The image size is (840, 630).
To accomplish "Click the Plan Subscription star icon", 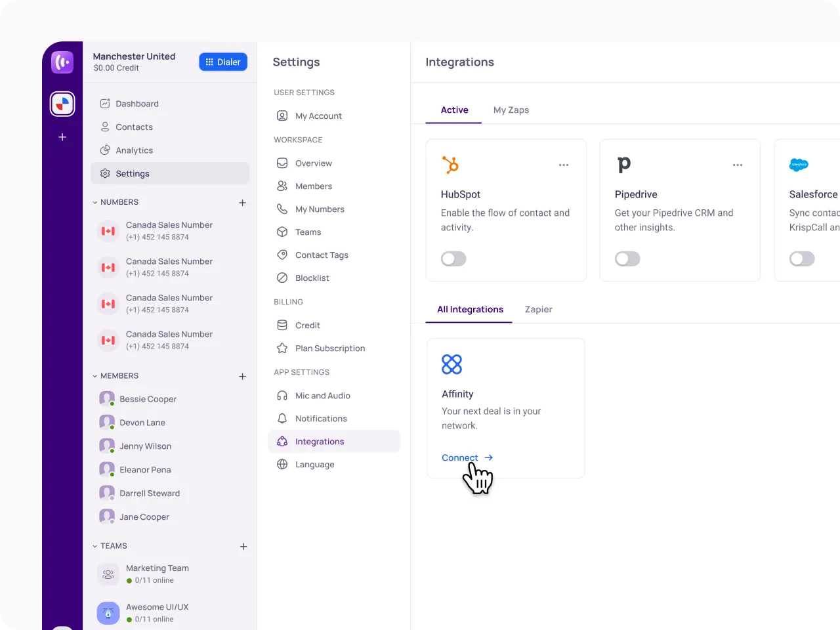I will [282, 348].
